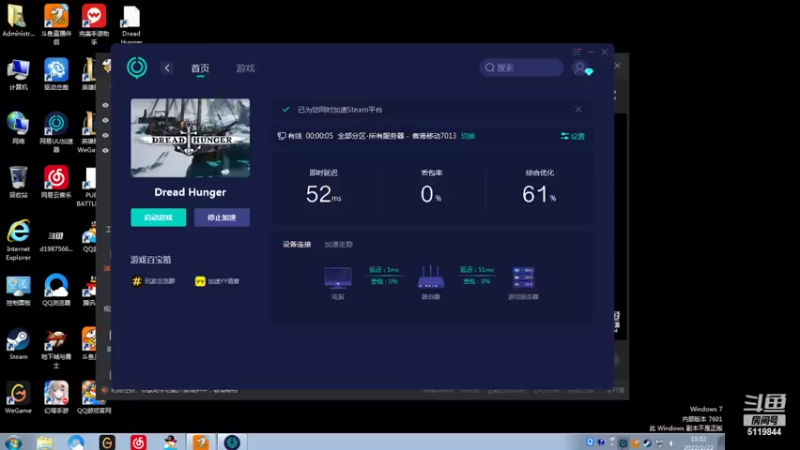Click the 切换 server switch link
800x450 pixels.
click(x=468, y=136)
